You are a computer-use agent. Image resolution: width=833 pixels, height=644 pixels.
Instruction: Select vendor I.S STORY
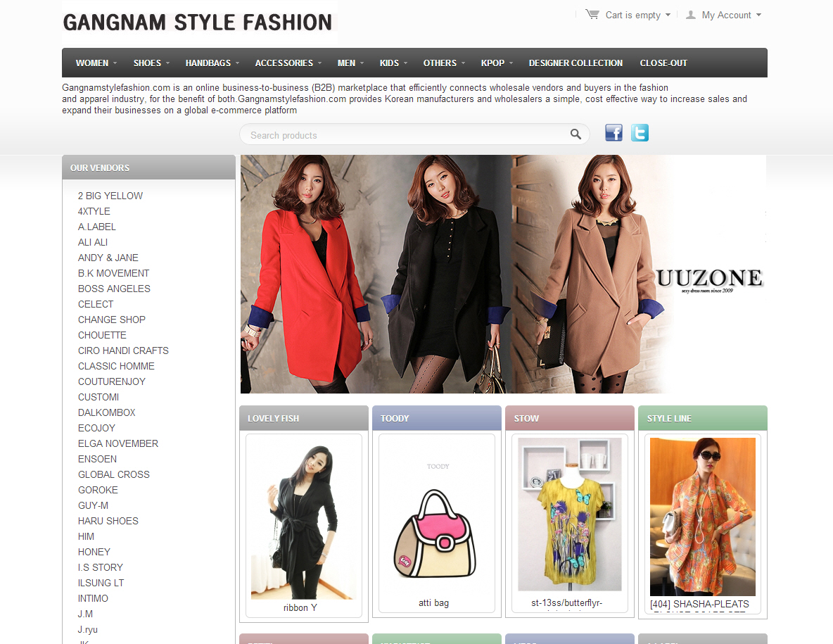click(x=101, y=567)
